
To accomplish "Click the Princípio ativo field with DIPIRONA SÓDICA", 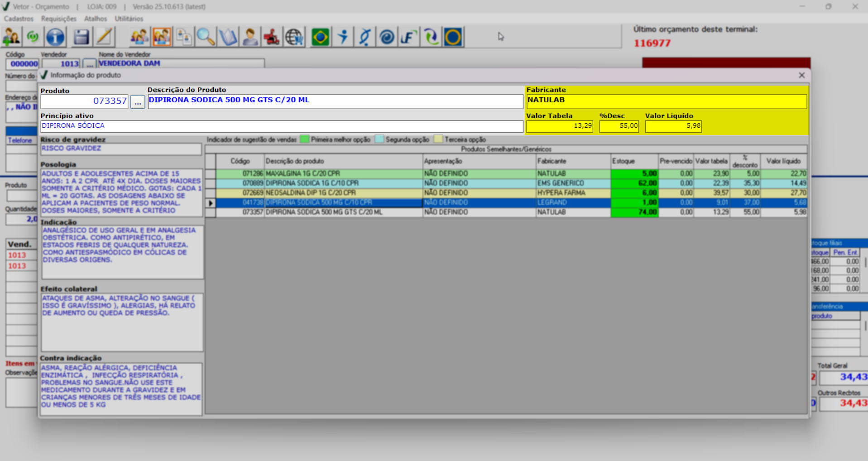I will 281,126.
